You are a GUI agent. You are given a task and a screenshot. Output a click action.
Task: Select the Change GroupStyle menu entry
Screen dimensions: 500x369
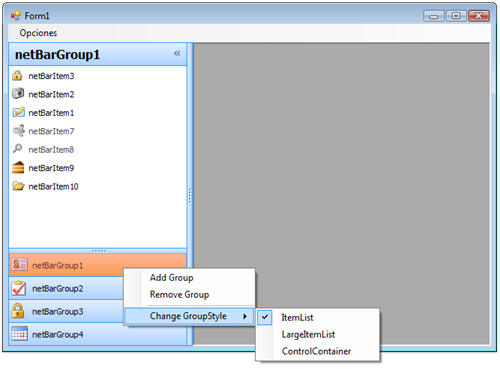pyautogui.click(x=189, y=316)
